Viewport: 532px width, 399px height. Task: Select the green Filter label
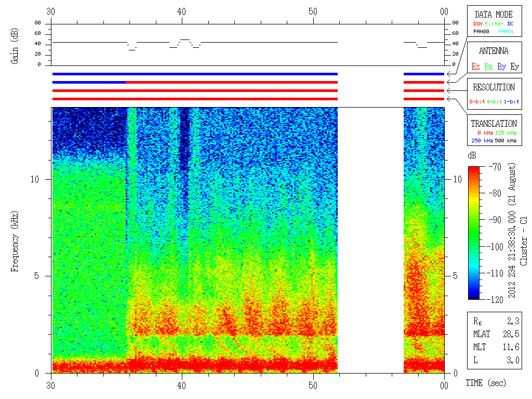click(x=494, y=24)
